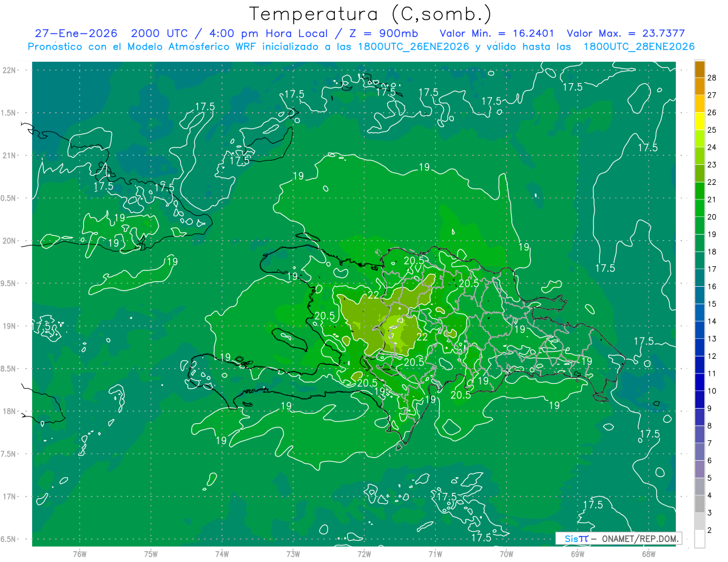Click the orange swatch between 27 and 28
Image resolution: width=728 pixels, height=562 pixels.
(699, 85)
